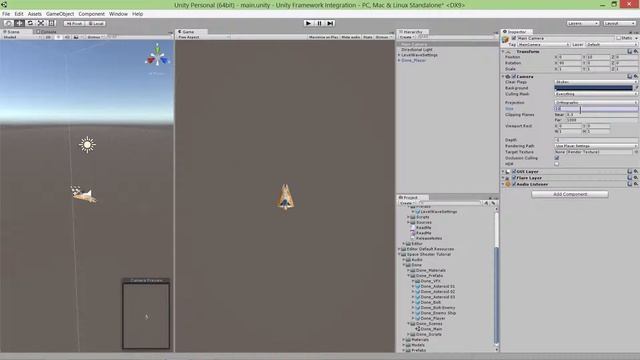Open the Layout dropdown
The width and height of the screenshot is (640, 360).
[619, 23]
